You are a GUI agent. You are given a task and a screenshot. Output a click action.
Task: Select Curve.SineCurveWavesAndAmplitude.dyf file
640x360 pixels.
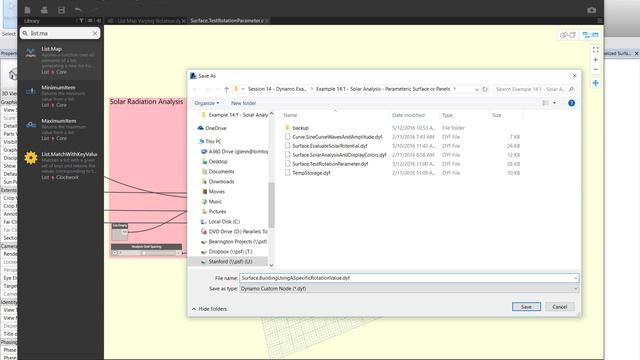[x=337, y=137]
